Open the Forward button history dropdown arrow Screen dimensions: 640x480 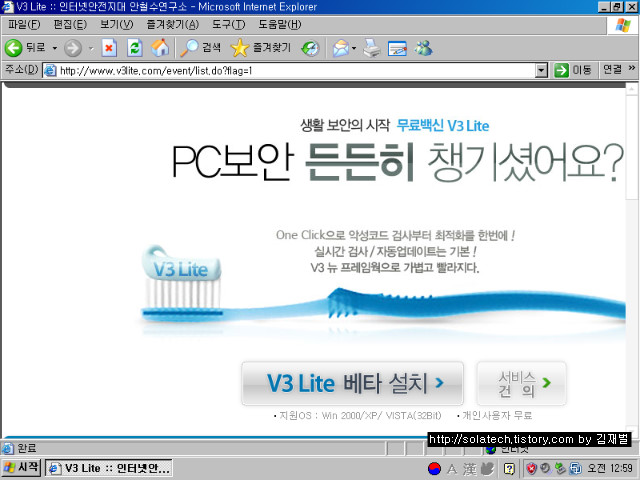[91, 48]
